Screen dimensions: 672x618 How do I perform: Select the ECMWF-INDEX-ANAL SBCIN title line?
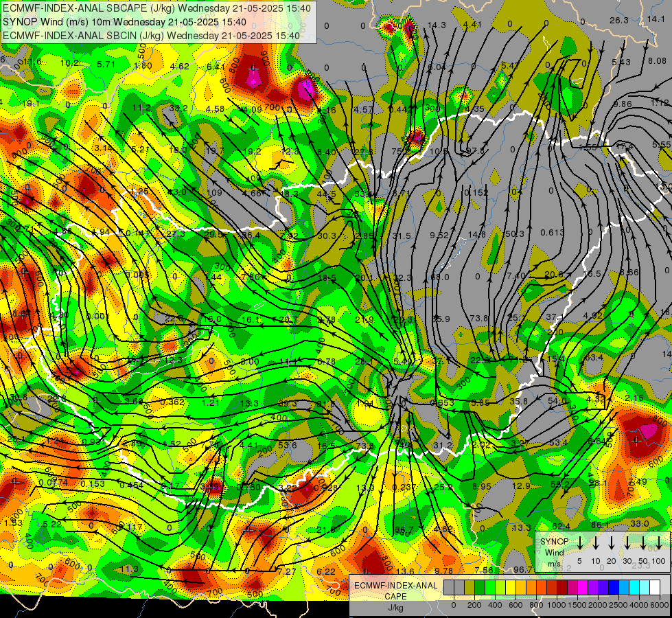(x=151, y=36)
